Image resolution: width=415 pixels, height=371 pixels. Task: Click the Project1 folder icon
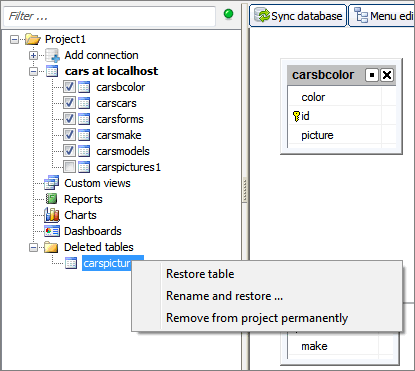click(x=33, y=39)
